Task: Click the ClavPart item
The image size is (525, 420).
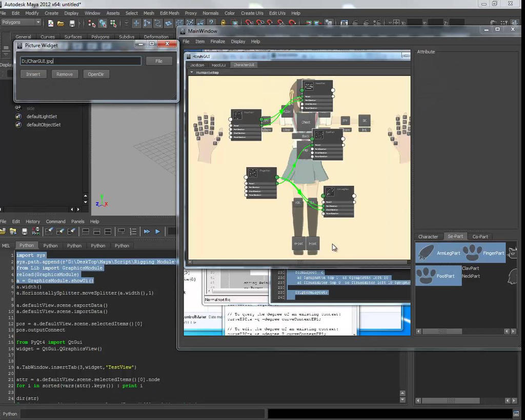Action: click(471, 268)
